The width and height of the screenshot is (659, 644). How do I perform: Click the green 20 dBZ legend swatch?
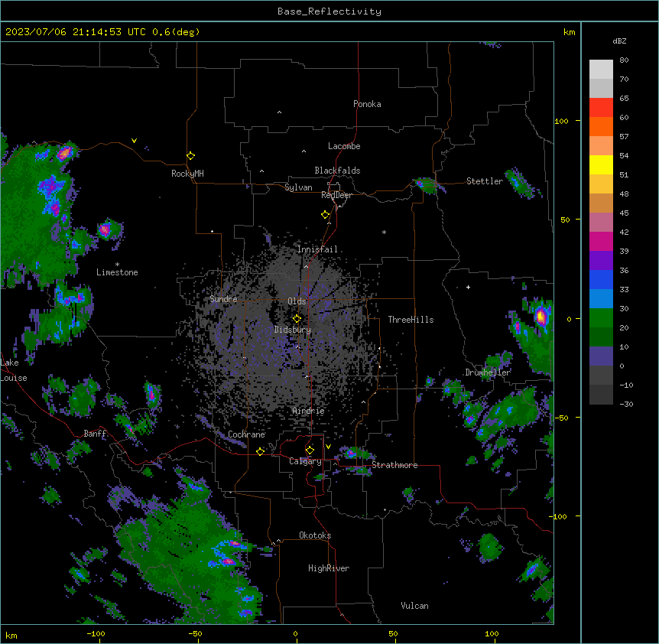click(x=601, y=318)
